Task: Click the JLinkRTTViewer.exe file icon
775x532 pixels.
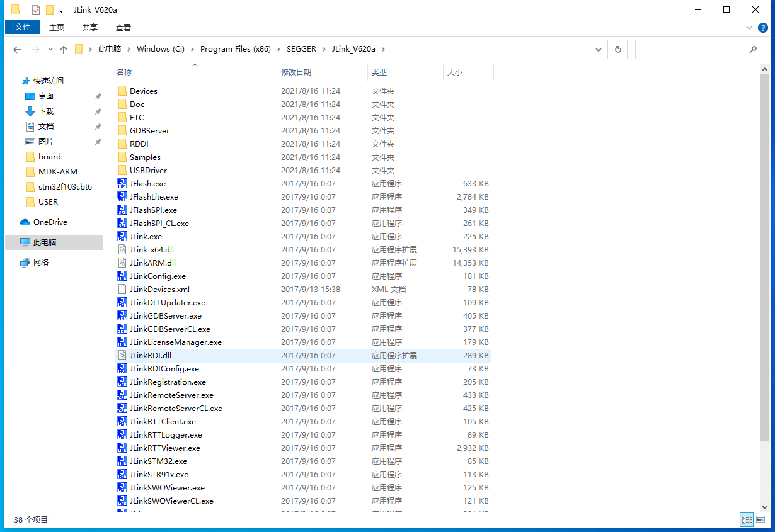Action: pos(122,448)
